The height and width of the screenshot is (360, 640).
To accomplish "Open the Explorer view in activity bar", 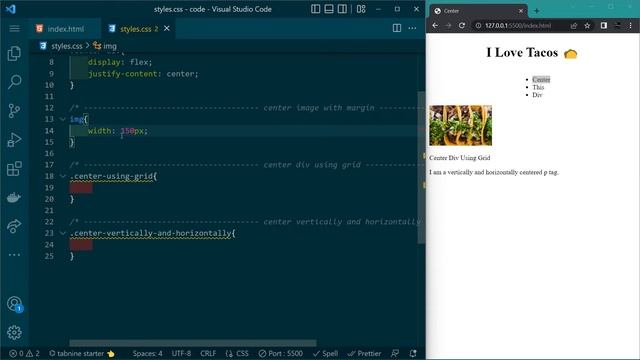I will 14,53.
